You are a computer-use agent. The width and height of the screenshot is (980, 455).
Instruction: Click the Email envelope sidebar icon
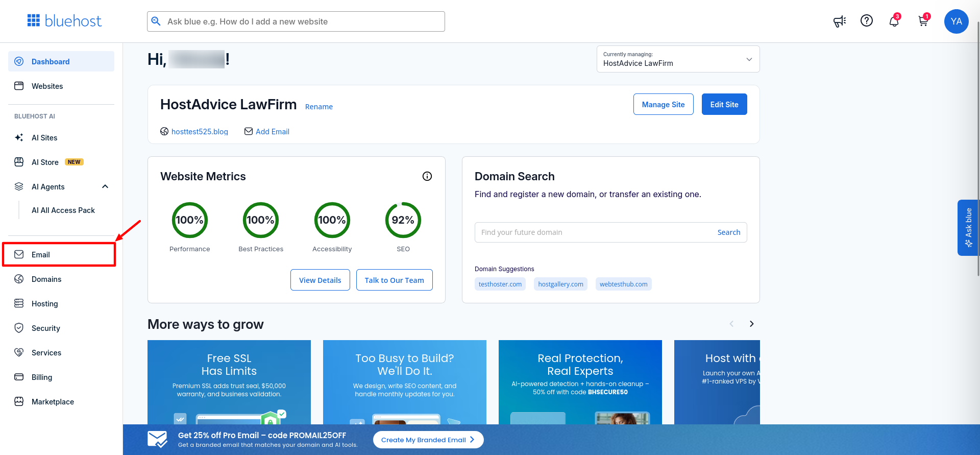point(19,254)
